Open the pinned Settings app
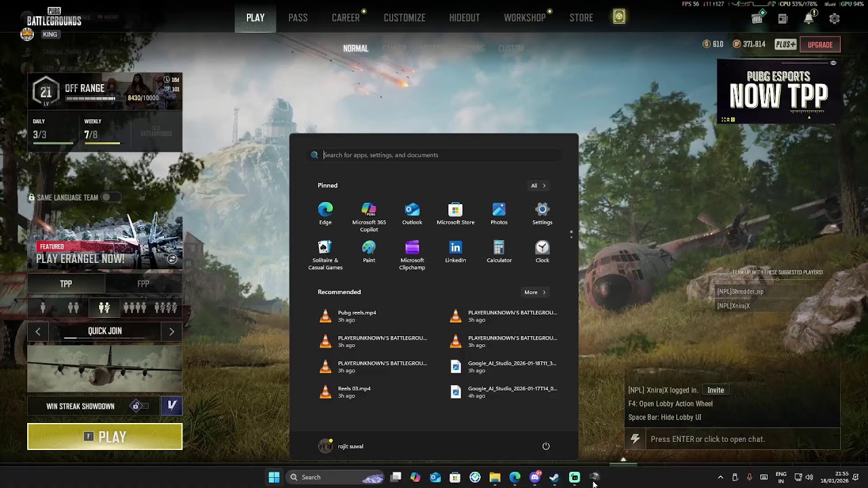Image resolution: width=868 pixels, height=488 pixels. click(542, 213)
